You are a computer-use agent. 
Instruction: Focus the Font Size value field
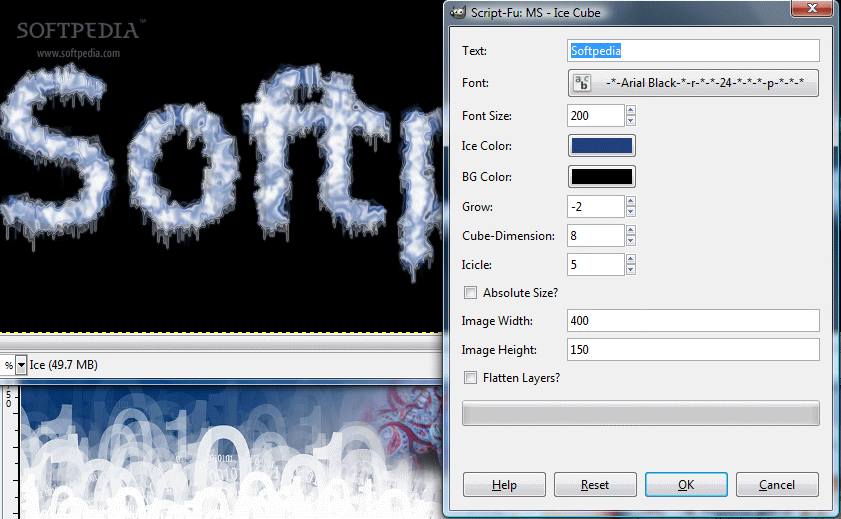[595, 116]
